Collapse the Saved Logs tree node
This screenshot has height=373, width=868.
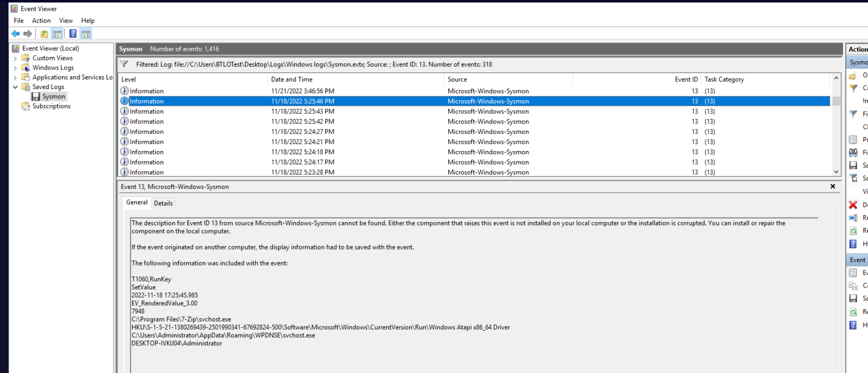click(x=15, y=87)
